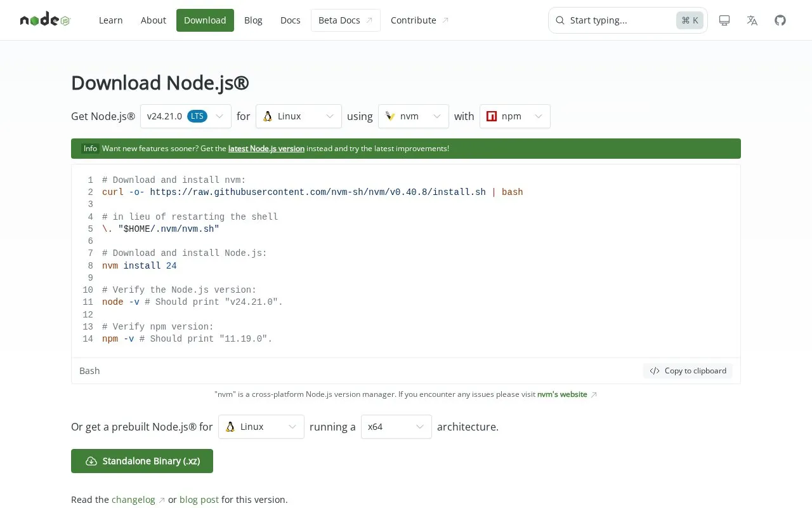Screen dimensions: 812x508
Task: Click the curl install.sh command line
Action: (313, 192)
